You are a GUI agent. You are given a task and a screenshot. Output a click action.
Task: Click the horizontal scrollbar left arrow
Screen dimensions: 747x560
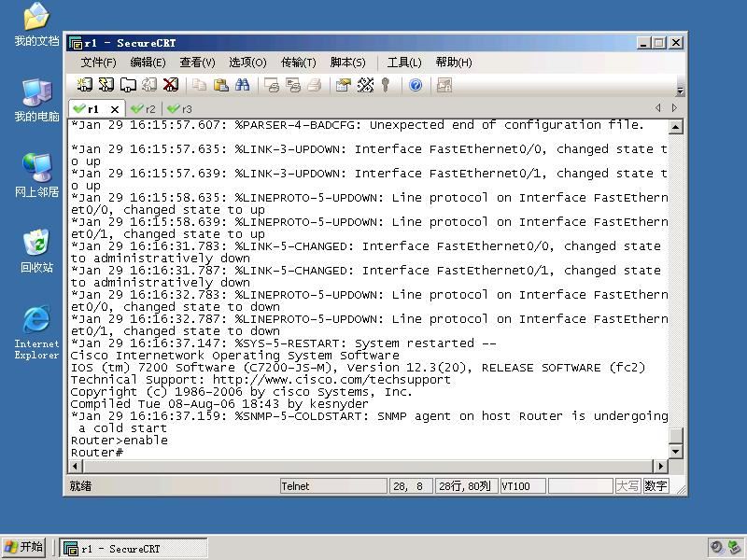click(x=76, y=466)
